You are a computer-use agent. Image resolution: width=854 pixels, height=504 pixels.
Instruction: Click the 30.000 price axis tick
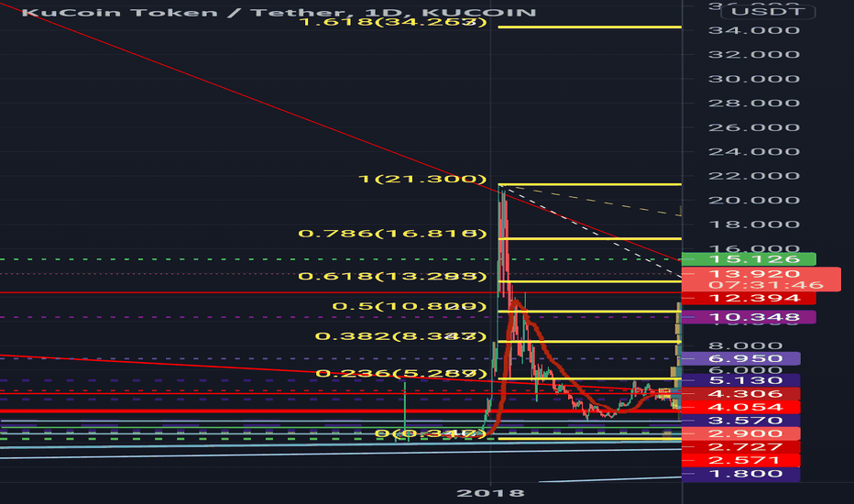[x=754, y=79]
